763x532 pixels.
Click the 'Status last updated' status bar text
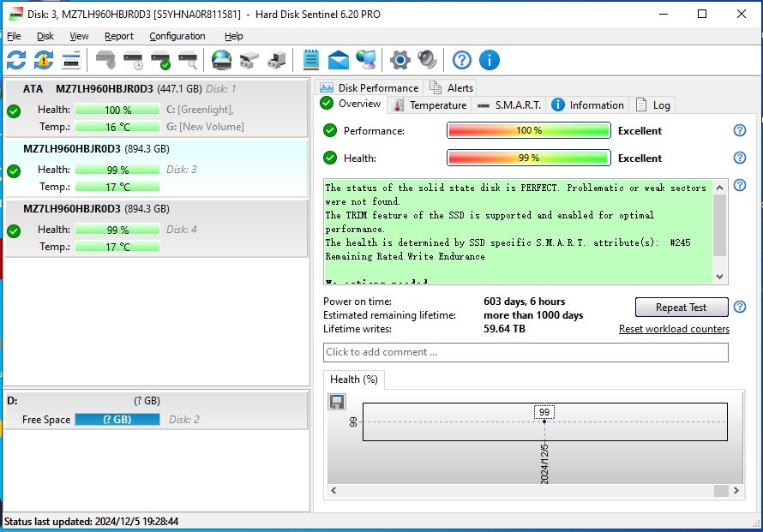click(x=91, y=522)
